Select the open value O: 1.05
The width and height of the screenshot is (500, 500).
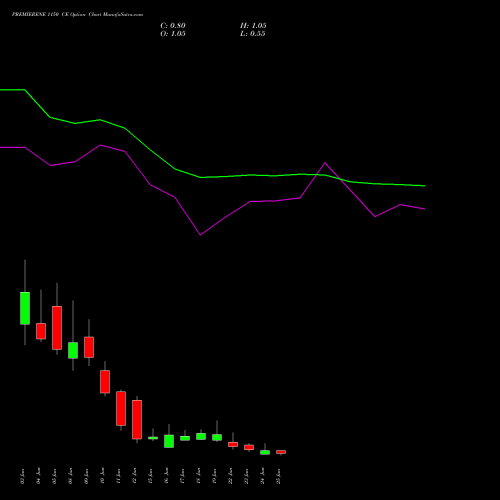173,34
